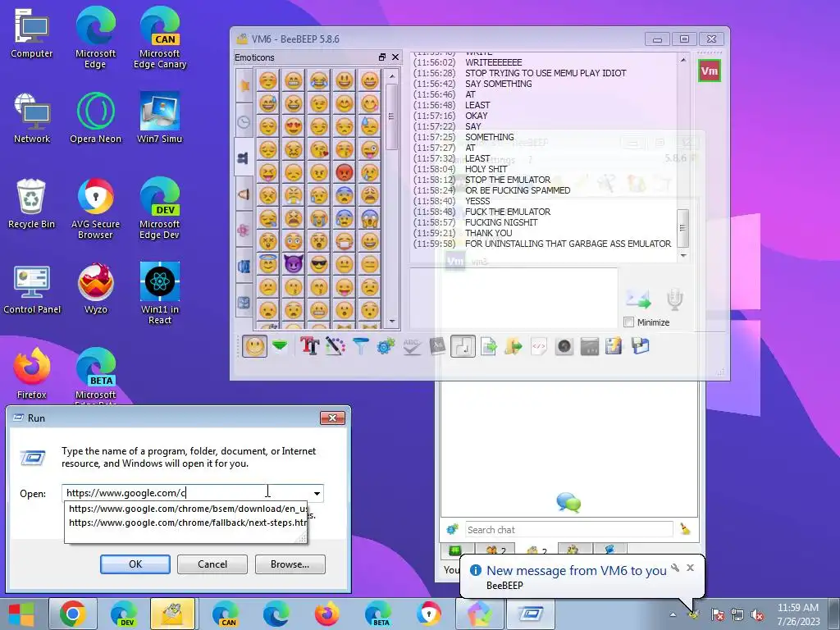Open the chat font (TT) settings

(x=309, y=347)
